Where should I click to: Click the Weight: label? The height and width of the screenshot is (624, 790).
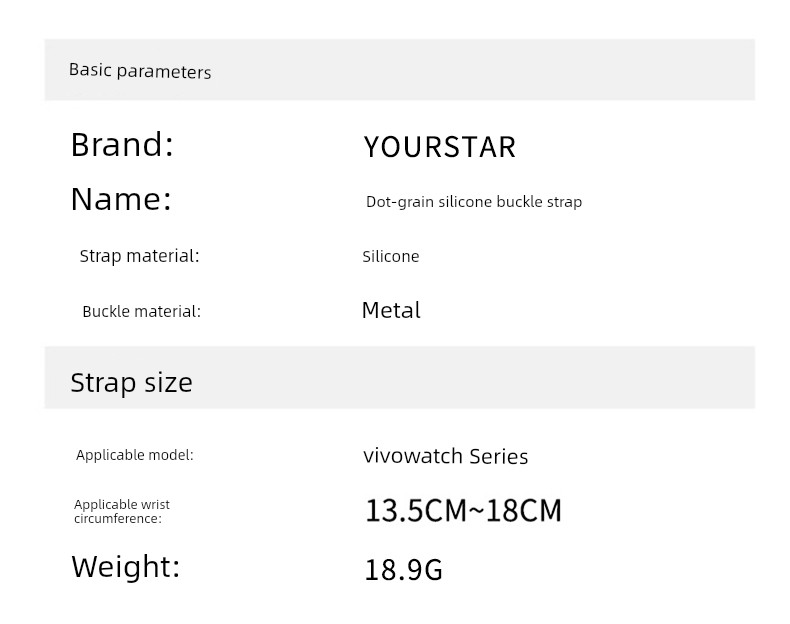(x=126, y=567)
